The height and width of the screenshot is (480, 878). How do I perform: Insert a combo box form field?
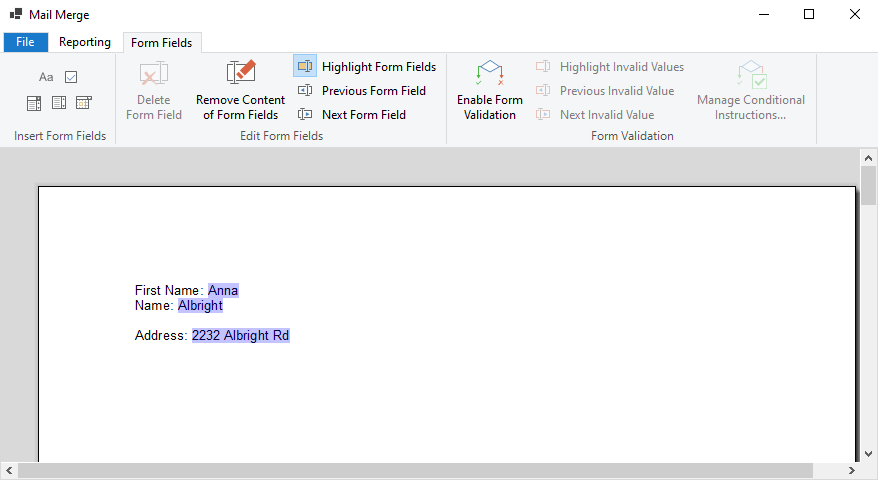34,103
